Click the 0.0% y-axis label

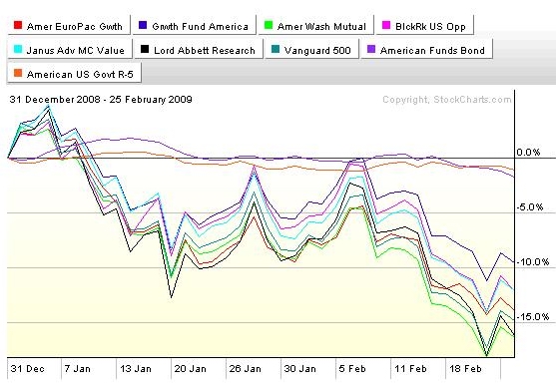click(x=528, y=153)
